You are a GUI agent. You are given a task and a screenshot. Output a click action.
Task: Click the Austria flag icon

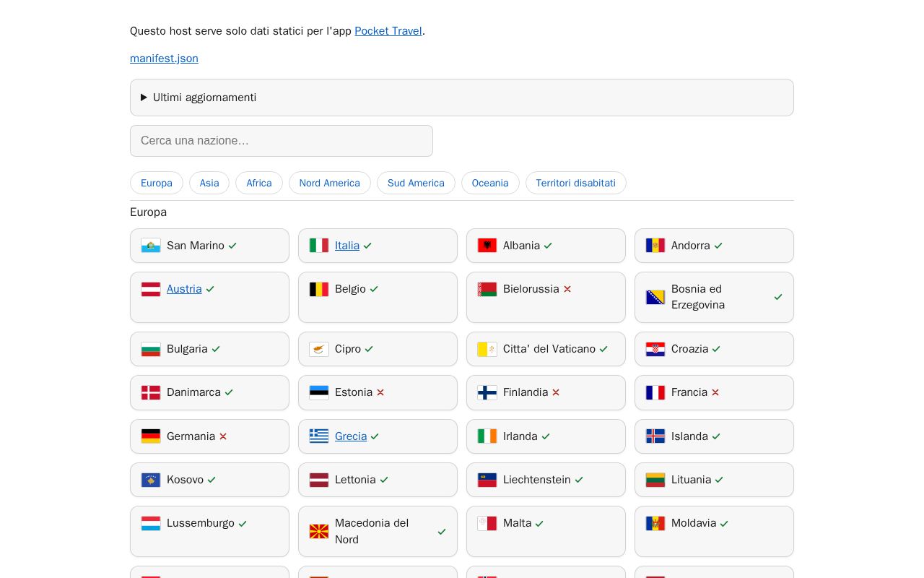point(151,289)
